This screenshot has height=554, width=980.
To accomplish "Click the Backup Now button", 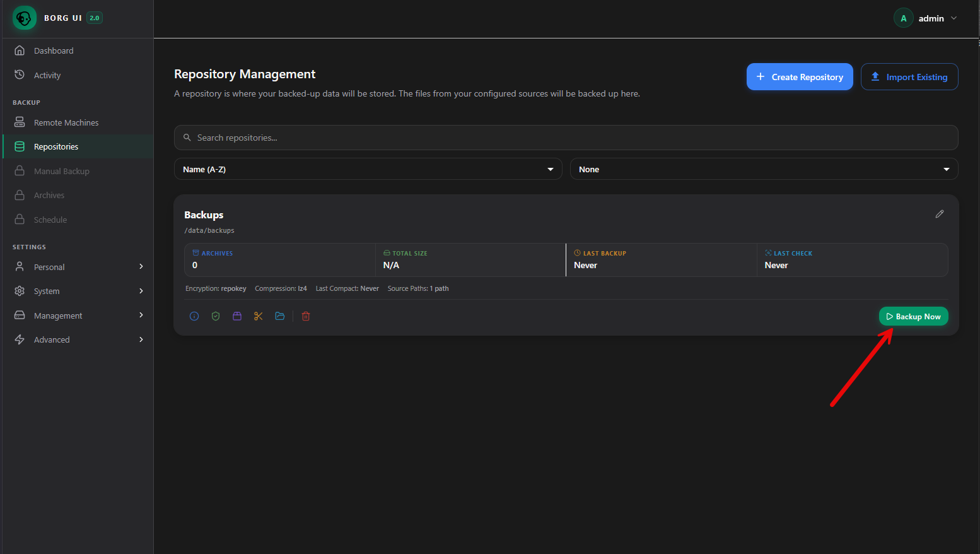I will pyautogui.click(x=913, y=315).
